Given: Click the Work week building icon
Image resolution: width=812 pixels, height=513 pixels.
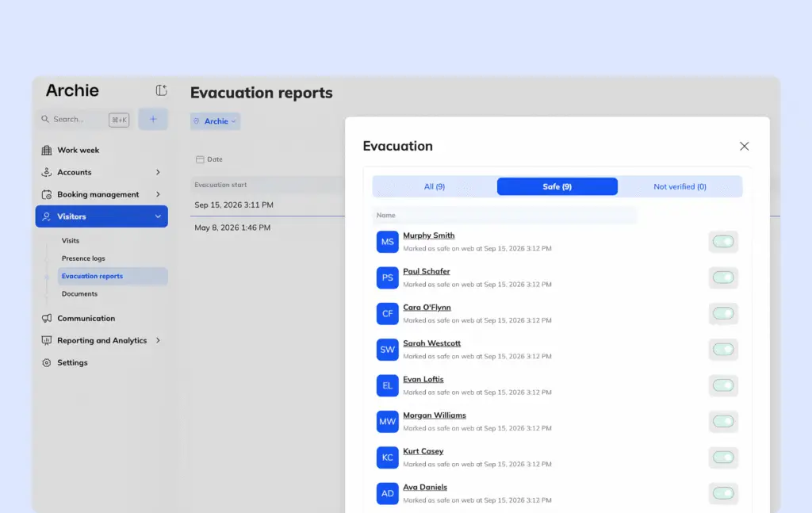Looking at the screenshot, I should (47, 150).
